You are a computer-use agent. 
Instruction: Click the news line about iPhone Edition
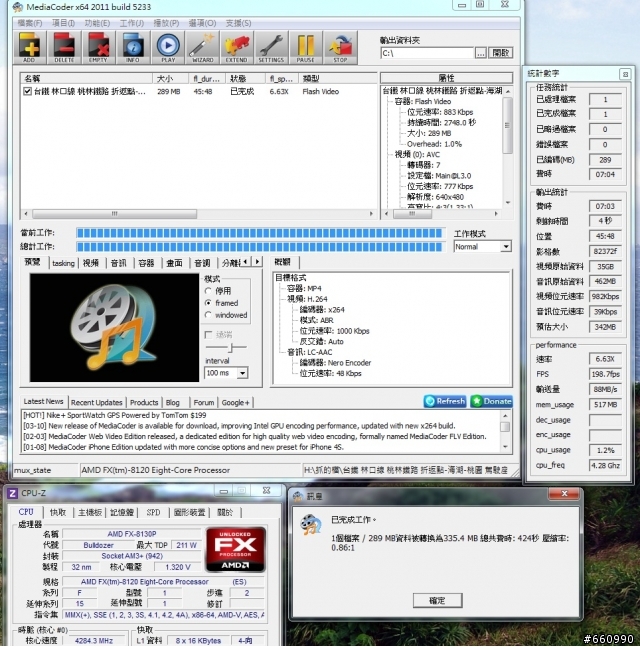point(184,447)
